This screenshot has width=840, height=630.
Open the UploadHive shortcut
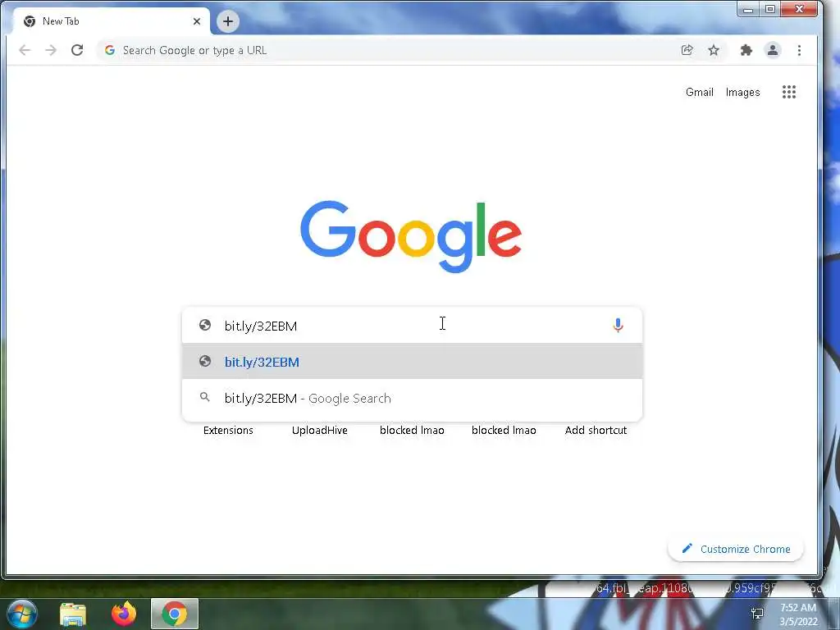click(320, 430)
